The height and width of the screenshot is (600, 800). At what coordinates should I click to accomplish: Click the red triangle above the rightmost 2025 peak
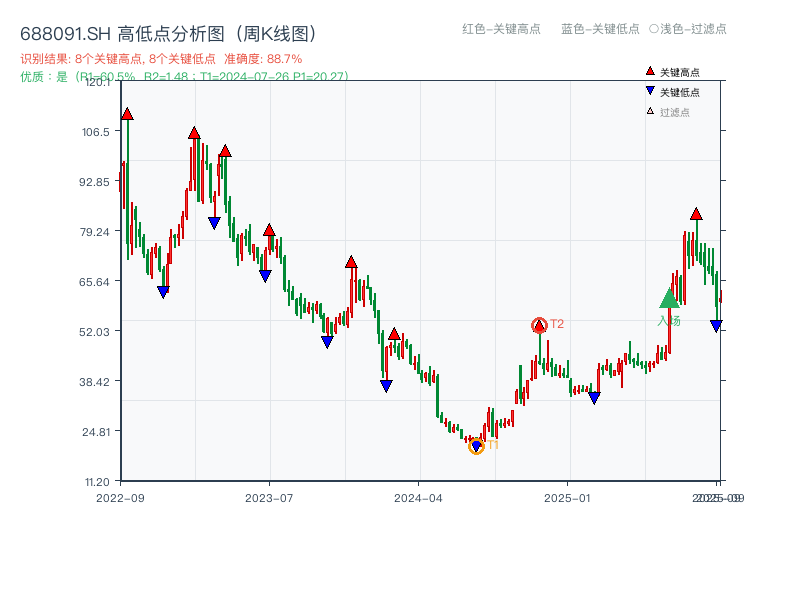click(696, 213)
